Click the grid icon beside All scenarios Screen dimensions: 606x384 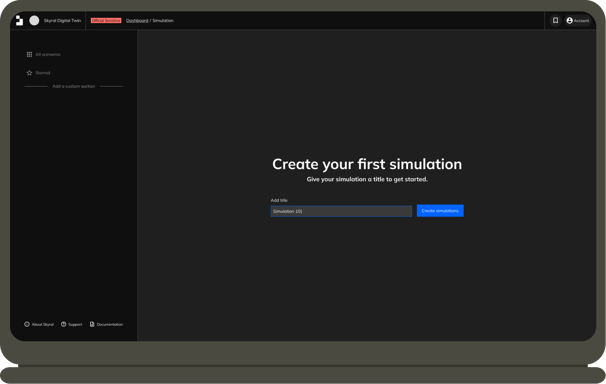(29, 54)
